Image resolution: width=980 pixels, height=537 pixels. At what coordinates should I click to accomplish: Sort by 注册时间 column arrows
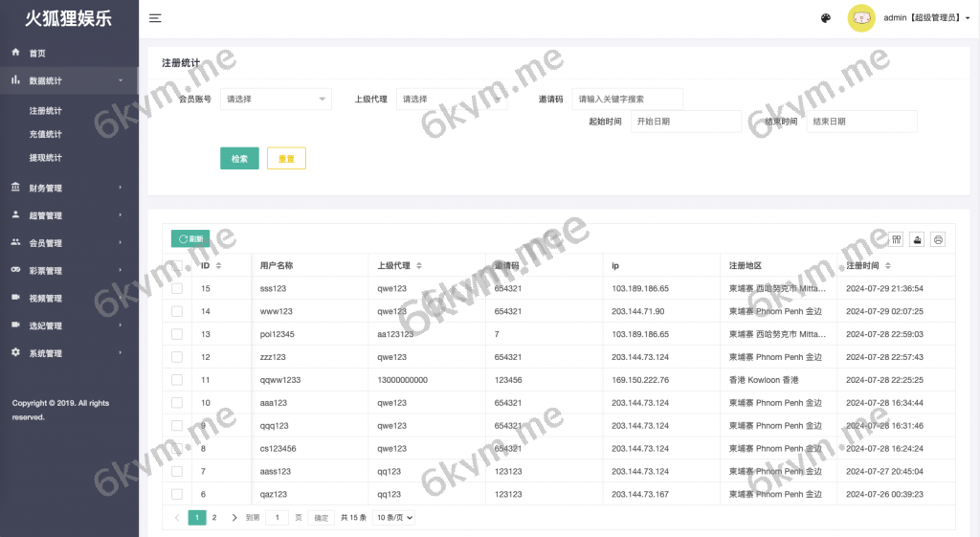889,266
